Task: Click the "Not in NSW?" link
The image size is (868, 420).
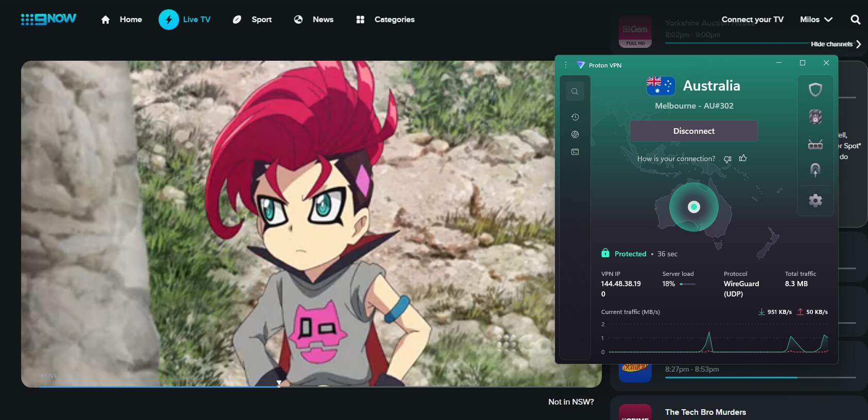Action: tap(571, 402)
